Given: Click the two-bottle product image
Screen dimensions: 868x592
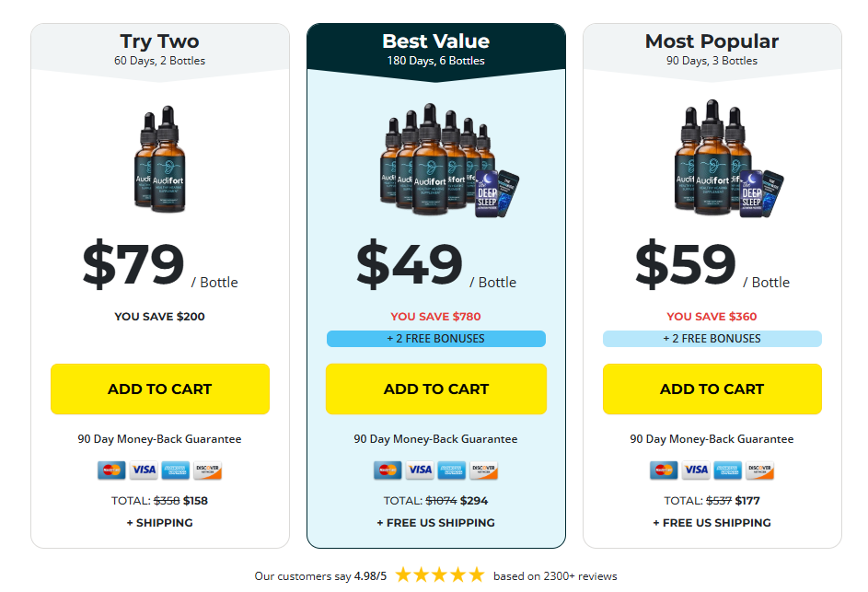Looking at the screenshot, I should [158, 161].
